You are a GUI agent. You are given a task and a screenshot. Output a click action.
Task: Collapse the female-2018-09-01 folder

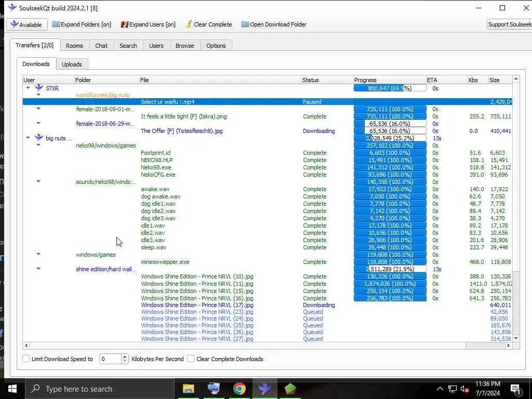38,109
